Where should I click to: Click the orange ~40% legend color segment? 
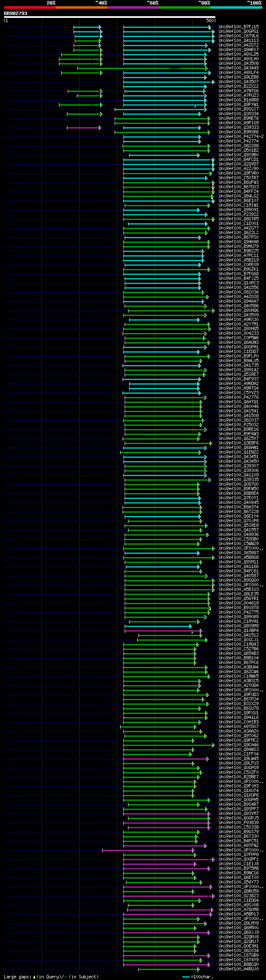click(x=81, y=7)
